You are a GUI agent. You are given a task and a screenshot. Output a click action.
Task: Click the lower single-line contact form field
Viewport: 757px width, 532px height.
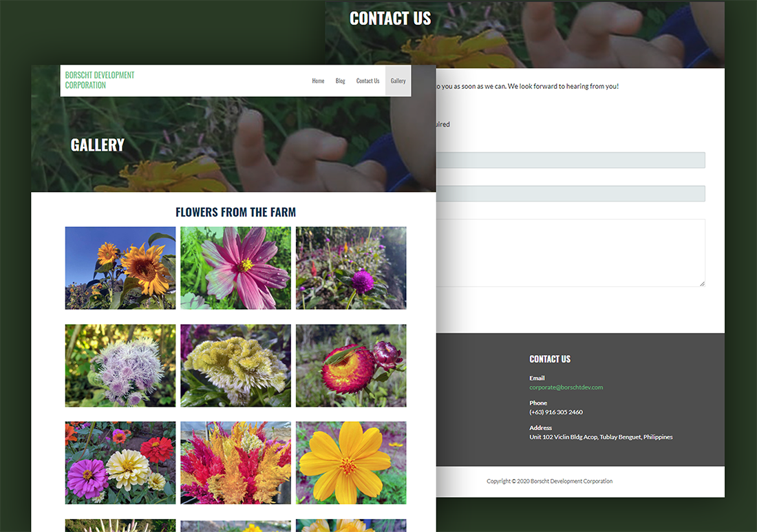(570, 194)
